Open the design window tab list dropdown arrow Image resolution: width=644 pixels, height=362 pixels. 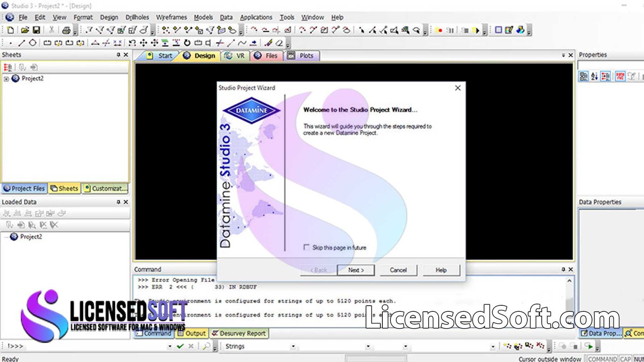click(563, 56)
